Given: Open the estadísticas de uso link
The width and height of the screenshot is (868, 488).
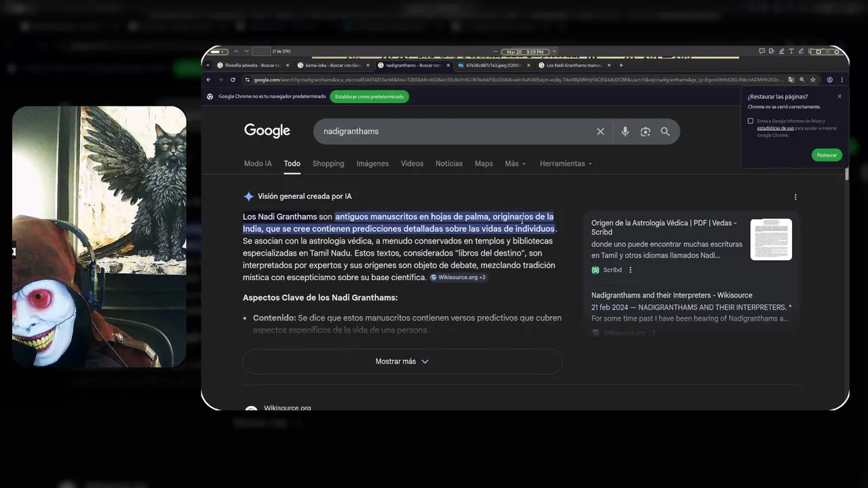Looking at the screenshot, I should point(775,128).
